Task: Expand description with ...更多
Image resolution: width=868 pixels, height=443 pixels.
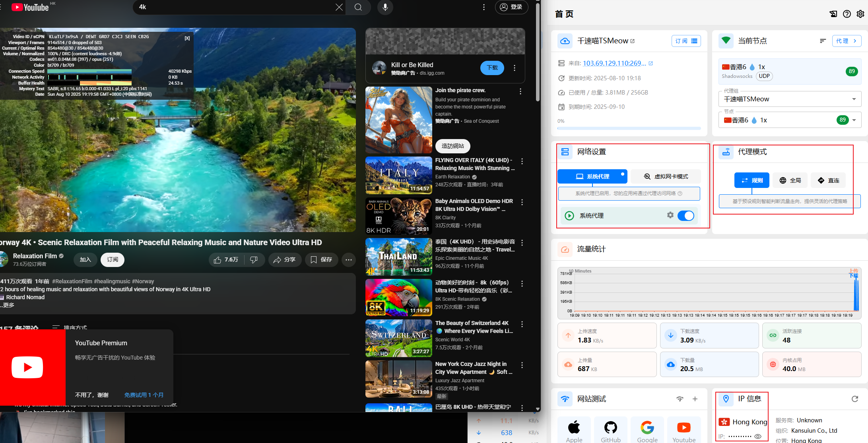Action: pyautogui.click(x=8, y=305)
